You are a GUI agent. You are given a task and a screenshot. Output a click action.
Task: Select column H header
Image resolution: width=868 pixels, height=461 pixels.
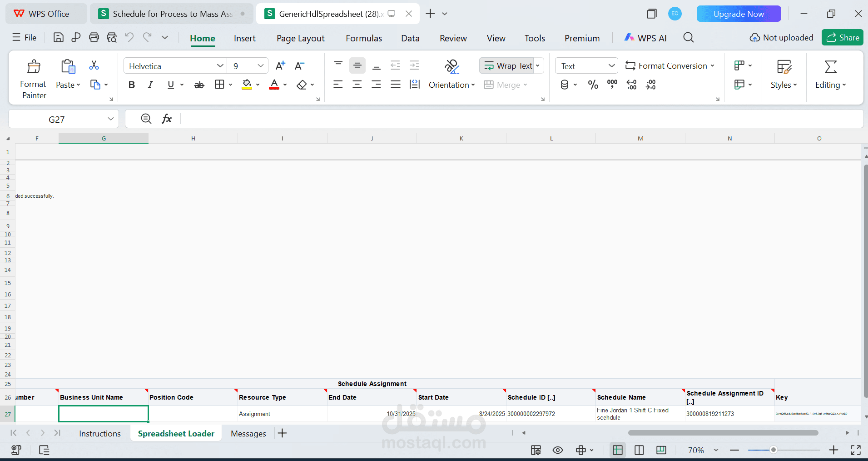[193, 138]
